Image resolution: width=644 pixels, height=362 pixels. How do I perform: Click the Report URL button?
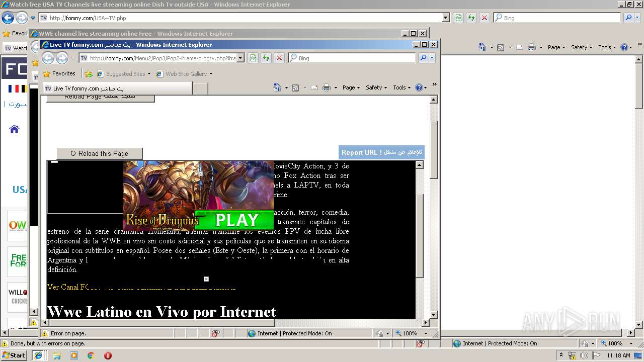[x=381, y=152]
